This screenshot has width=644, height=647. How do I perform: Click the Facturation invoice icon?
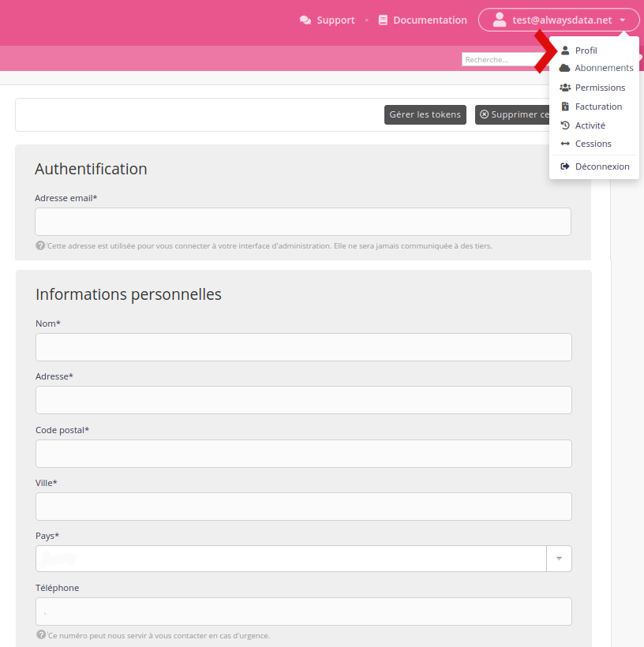coord(565,107)
